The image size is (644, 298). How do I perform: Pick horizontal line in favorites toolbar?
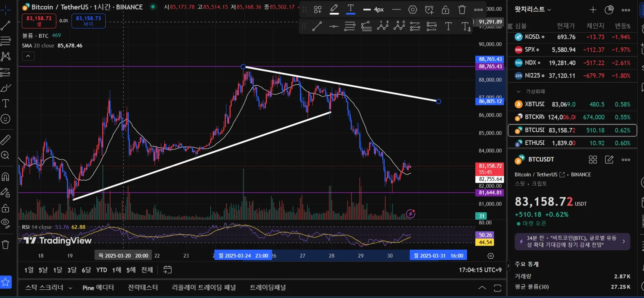click(333, 26)
